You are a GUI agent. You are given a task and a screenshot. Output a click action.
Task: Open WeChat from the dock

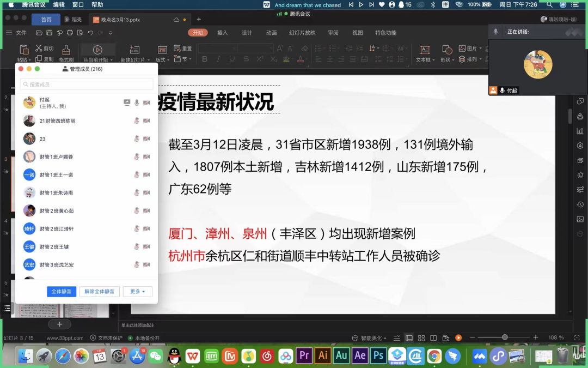[156, 355]
